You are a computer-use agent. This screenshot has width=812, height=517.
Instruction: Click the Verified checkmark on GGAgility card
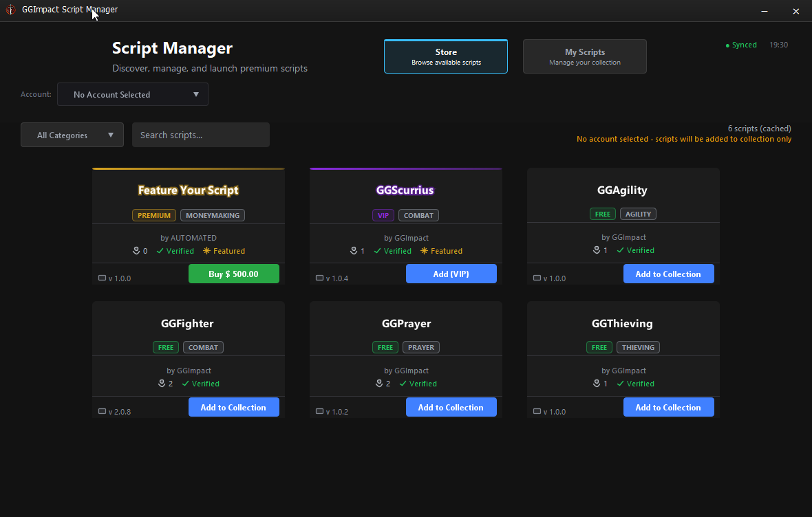click(620, 250)
